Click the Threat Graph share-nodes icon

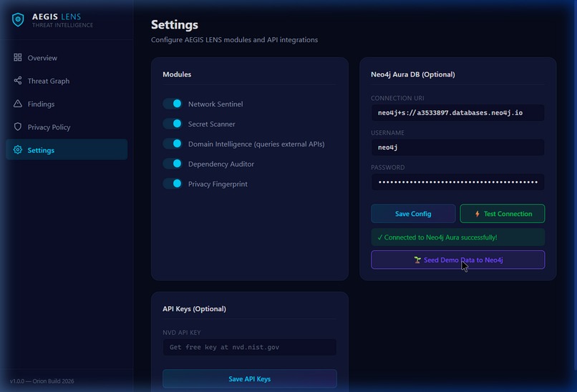pos(18,81)
